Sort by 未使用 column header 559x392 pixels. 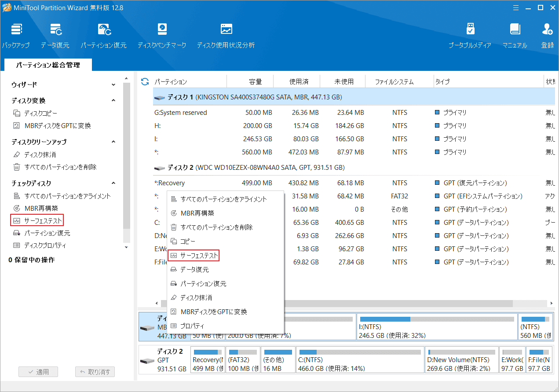pos(343,81)
